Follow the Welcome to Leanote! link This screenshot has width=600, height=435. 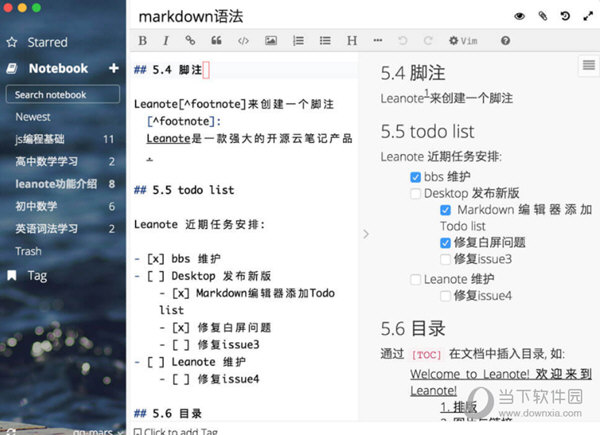(501, 382)
